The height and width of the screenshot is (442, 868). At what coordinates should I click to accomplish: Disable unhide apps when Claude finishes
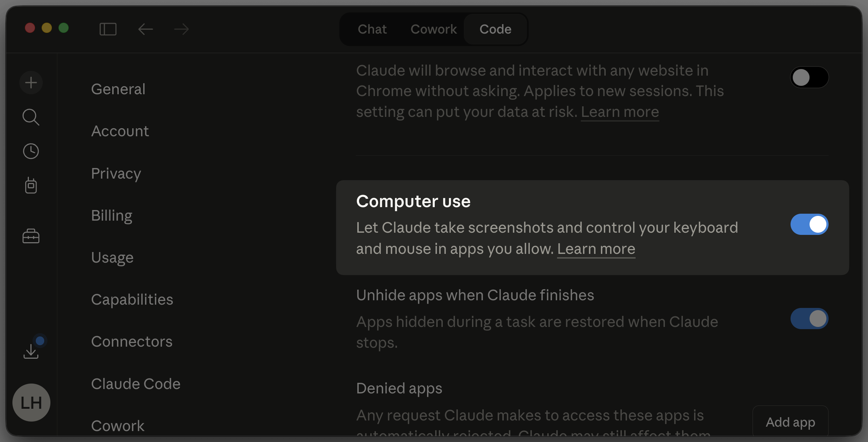coord(810,319)
